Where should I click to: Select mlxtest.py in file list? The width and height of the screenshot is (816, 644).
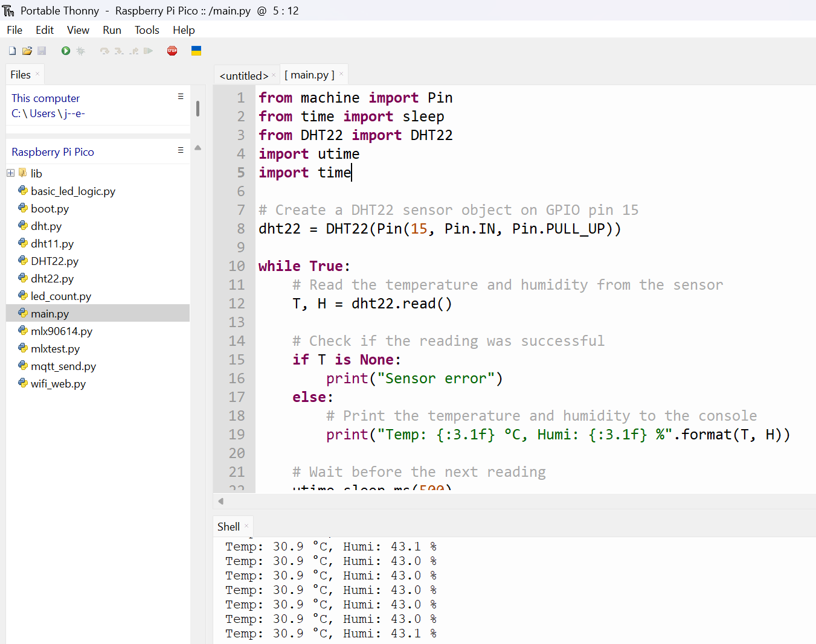point(55,349)
